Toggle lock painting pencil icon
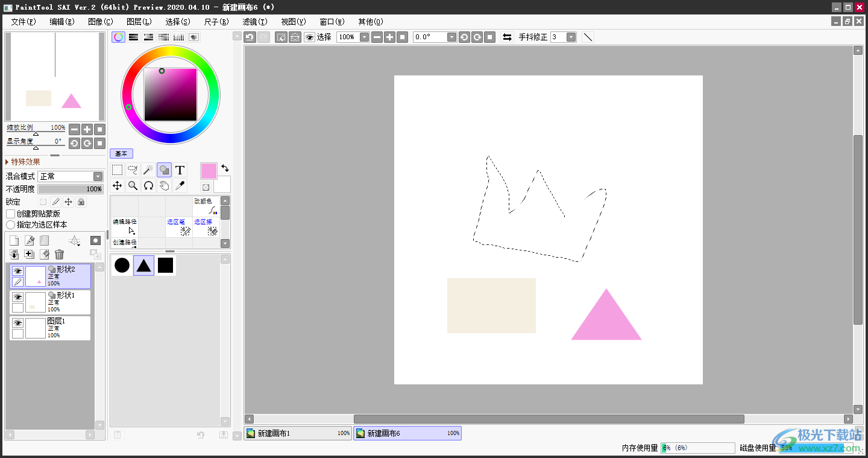868x458 pixels. 55,202
